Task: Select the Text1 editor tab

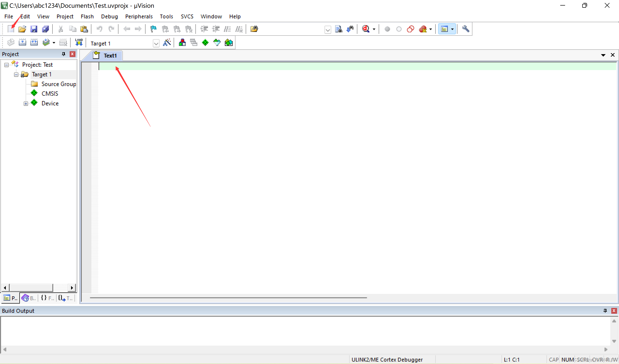Action: point(110,56)
